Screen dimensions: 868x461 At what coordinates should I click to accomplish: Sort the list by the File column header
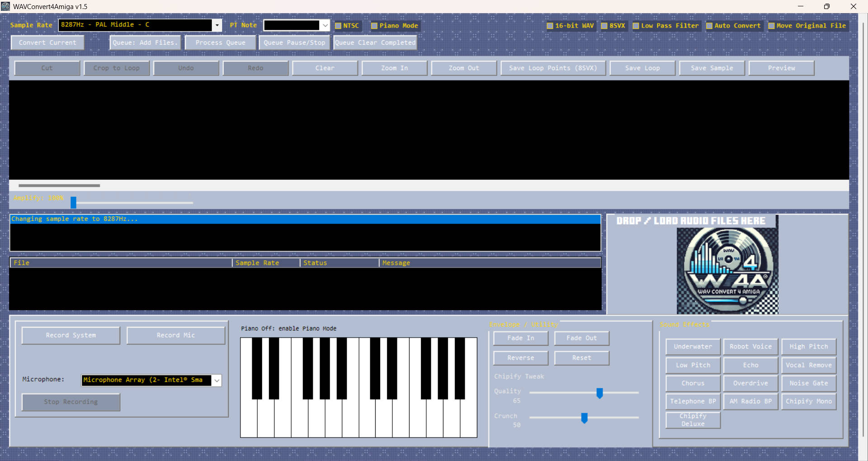(121, 263)
